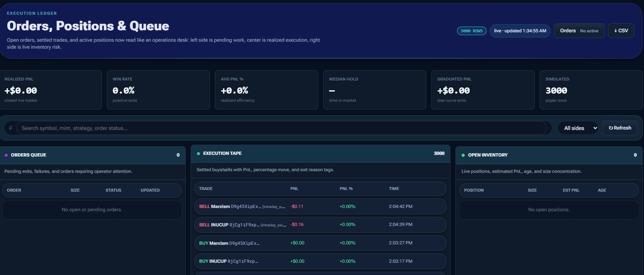Image resolution: width=644 pixels, height=275 pixels.
Task: Click the Median Hold card
Action: pos(375,90)
